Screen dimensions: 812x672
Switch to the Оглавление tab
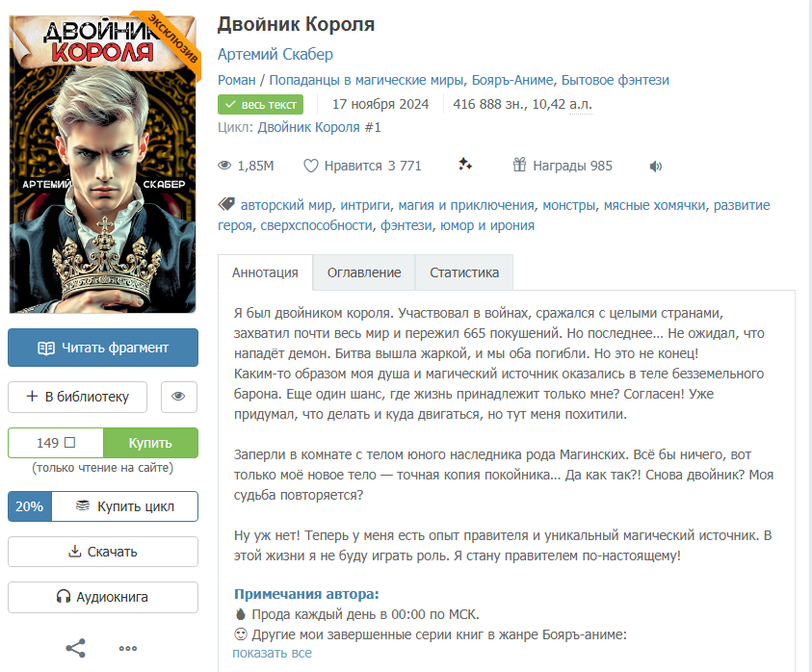364,272
